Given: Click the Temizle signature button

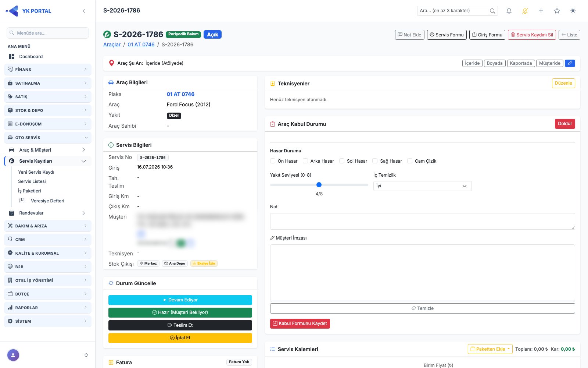Looking at the screenshot, I should click(422, 308).
